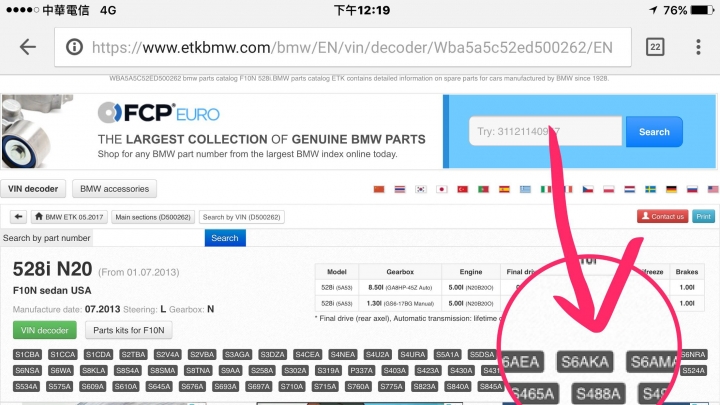Select option code S5A1A
The height and width of the screenshot is (405, 720).
pos(448,354)
